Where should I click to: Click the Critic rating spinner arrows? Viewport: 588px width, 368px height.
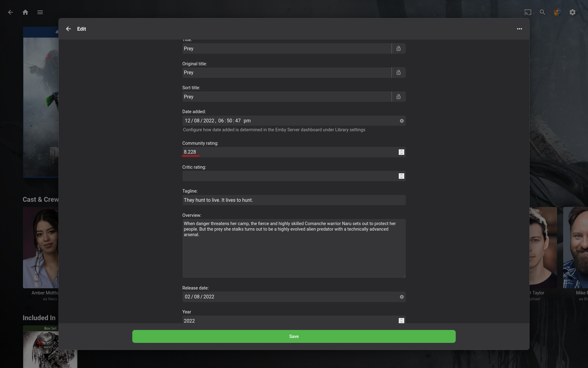point(401,176)
